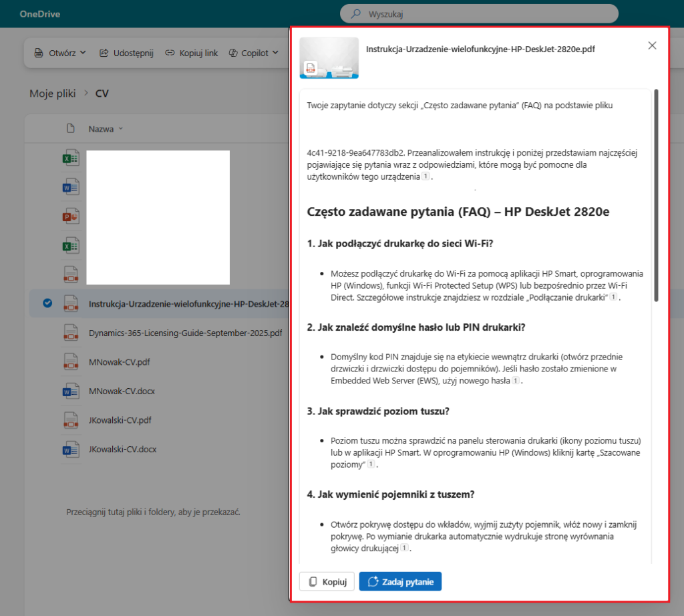Click the PowerPoint file icon in list
The image size is (684, 616).
[x=71, y=216]
